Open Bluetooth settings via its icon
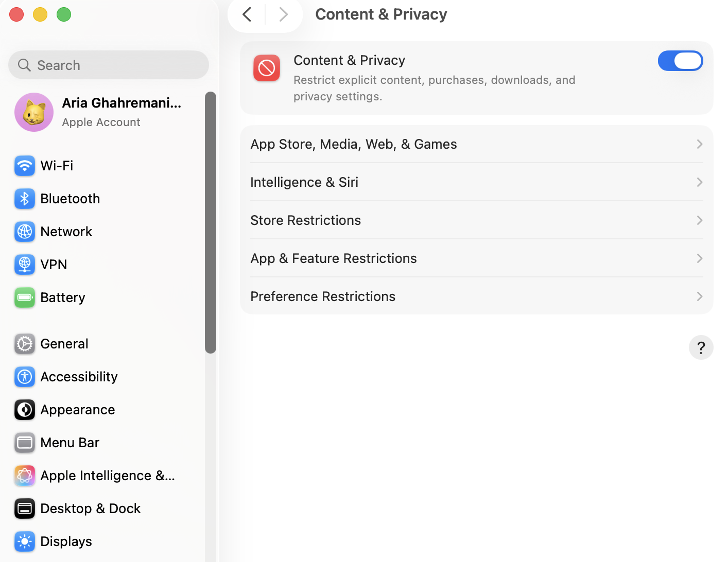 (25, 199)
